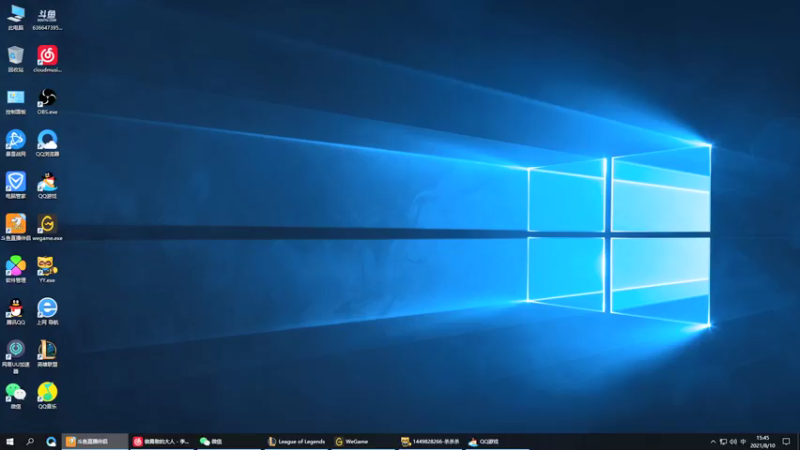Image resolution: width=800 pixels, height=450 pixels.
Task: Launch the NetEase cloudmusic desktop shortcut
Action: (47, 59)
